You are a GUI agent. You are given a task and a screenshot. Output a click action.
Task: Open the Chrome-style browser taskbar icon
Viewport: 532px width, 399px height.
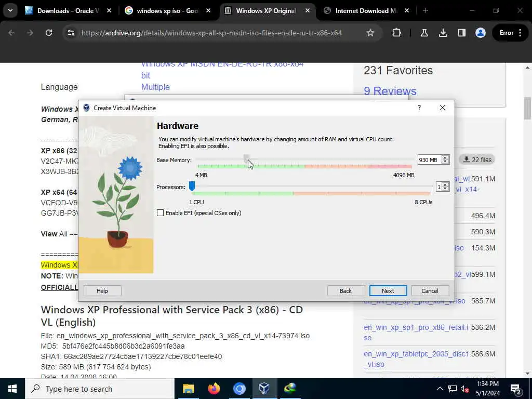(239, 389)
